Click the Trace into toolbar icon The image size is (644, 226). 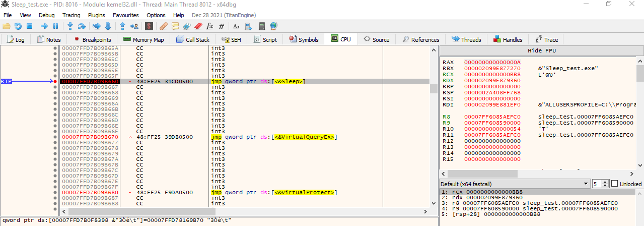(x=96, y=26)
